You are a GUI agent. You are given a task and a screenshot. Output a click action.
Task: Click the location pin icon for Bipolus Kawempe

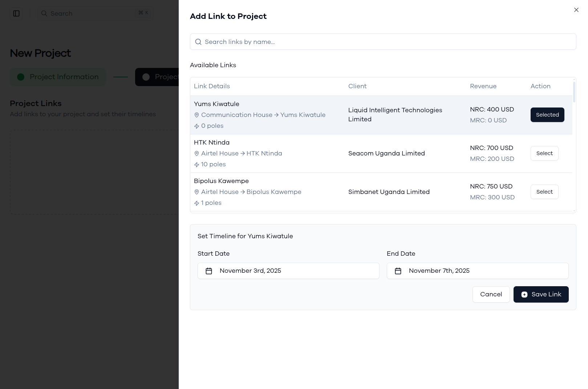[x=196, y=192]
